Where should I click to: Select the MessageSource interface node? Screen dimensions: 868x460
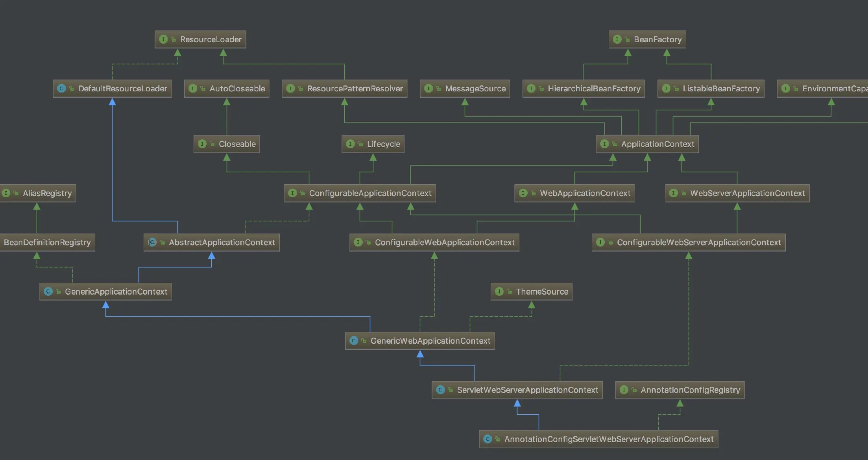tap(475, 89)
